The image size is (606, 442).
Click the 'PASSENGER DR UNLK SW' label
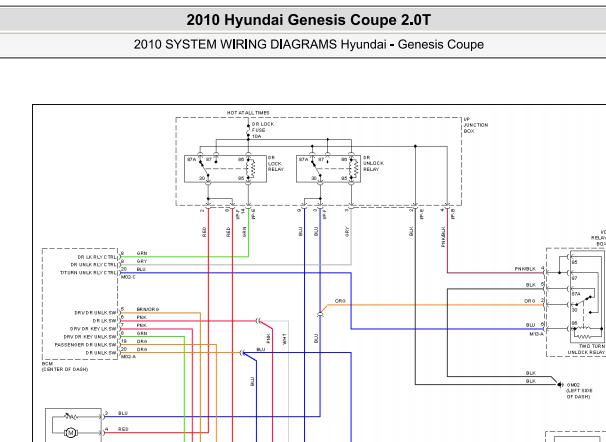click(x=85, y=345)
